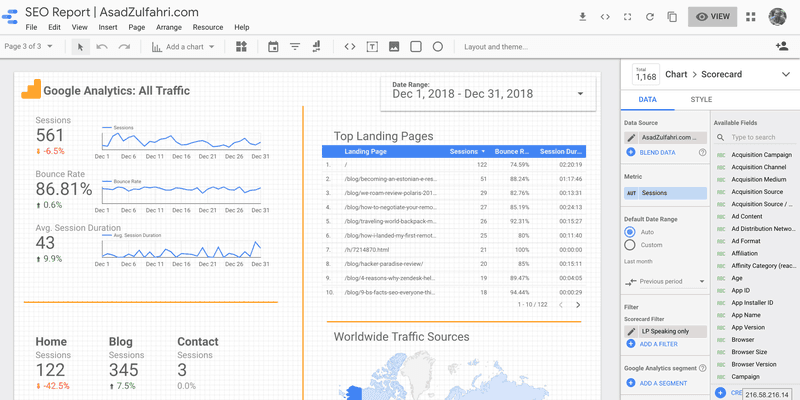Collapse the Chart Scorecard type chevron
The width and height of the screenshot is (800, 400).
pos(786,74)
